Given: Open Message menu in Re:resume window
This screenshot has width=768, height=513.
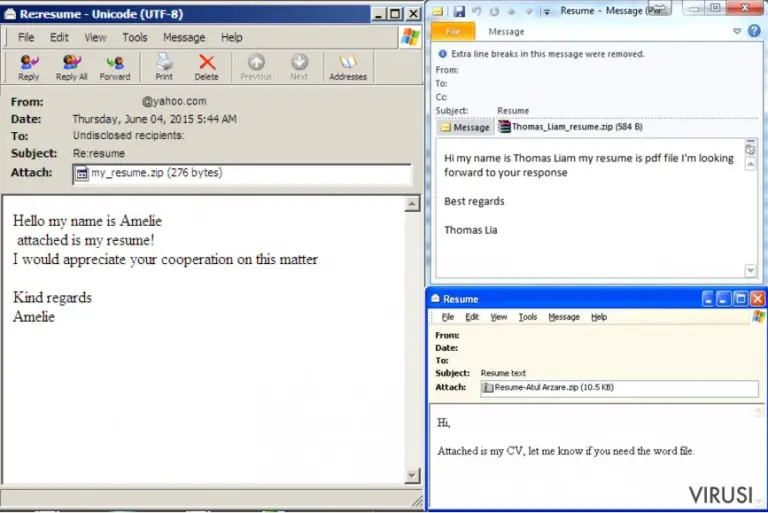Looking at the screenshot, I should (x=184, y=37).
